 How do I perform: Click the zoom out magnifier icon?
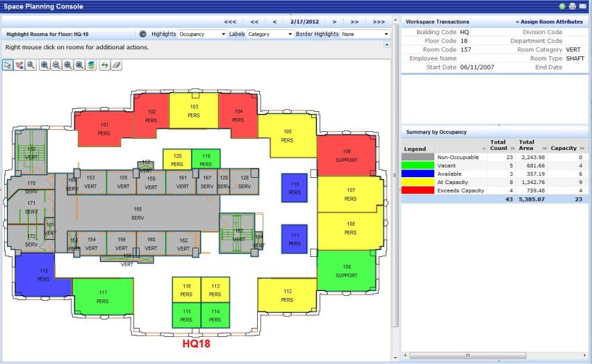point(56,64)
